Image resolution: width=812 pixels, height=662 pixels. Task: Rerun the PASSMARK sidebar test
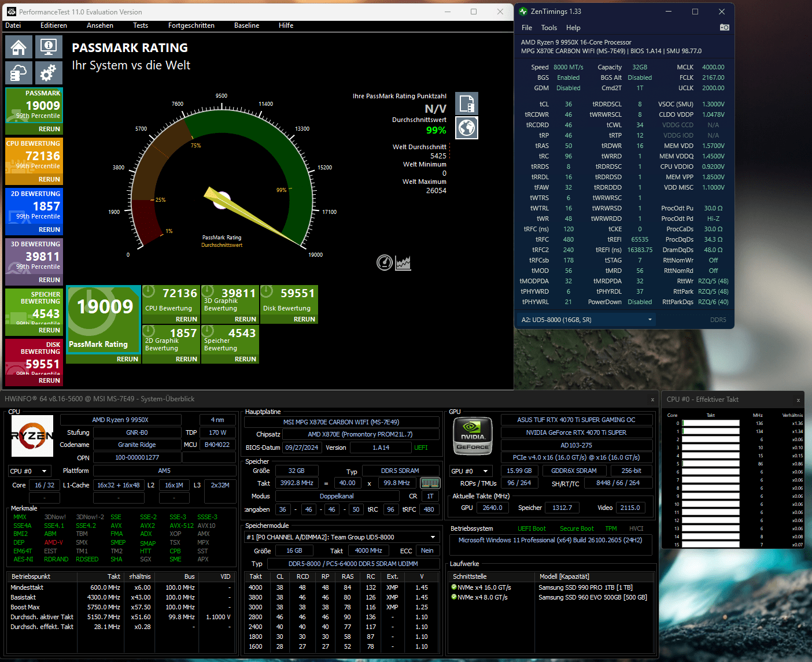pyautogui.click(x=49, y=129)
